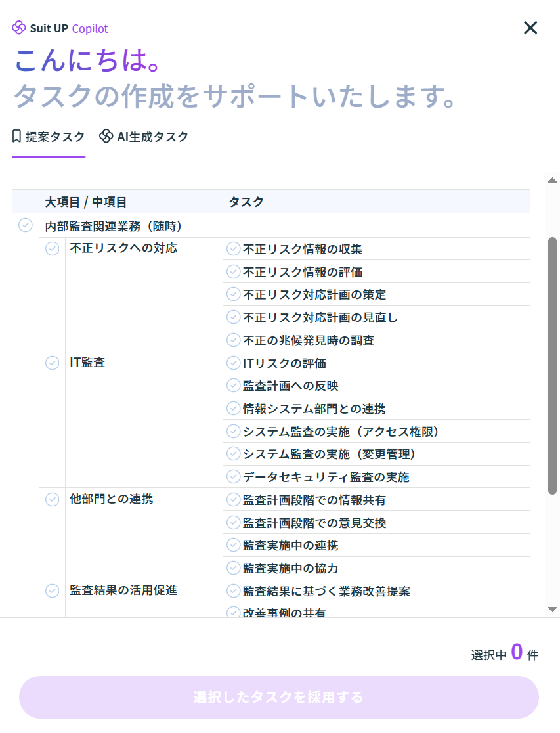The width and height of the screenshot is (560, 733).
Task: Check the 不正リスク情報の収集 task
Action: click(233, 249)
